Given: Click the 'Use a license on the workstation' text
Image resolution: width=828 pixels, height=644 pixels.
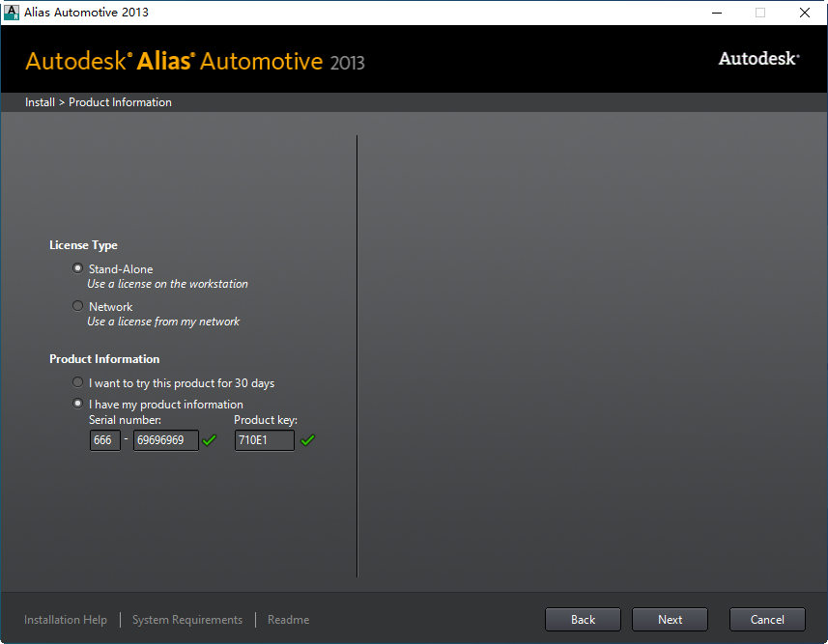Looking at the screenshot, I should point(167,284).
